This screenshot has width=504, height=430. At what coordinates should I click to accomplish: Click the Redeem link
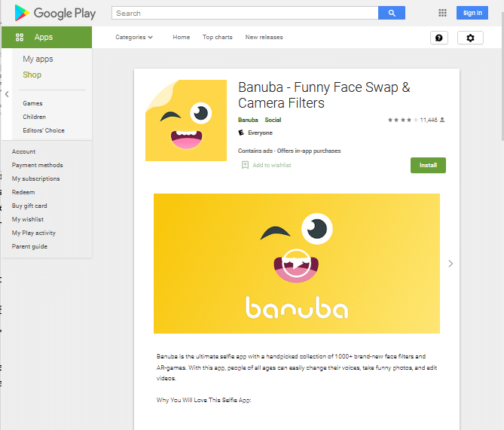click(23, 192)
